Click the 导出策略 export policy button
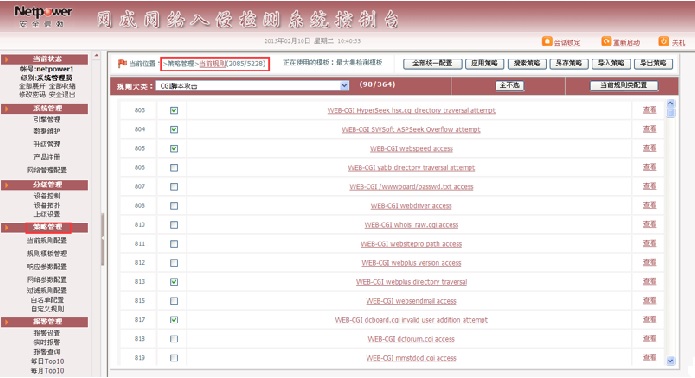The height and width of the screenshot is (378, 695). click(653, 63)
